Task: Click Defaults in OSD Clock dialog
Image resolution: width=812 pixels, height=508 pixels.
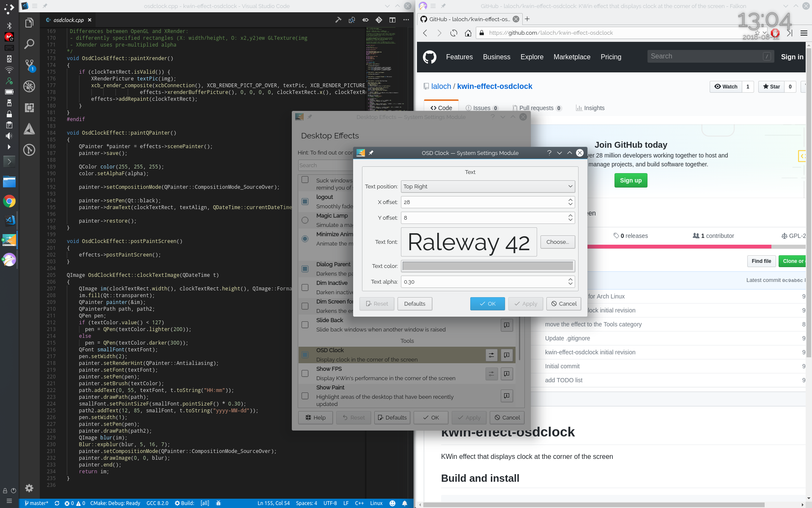Action: [414, 304]
